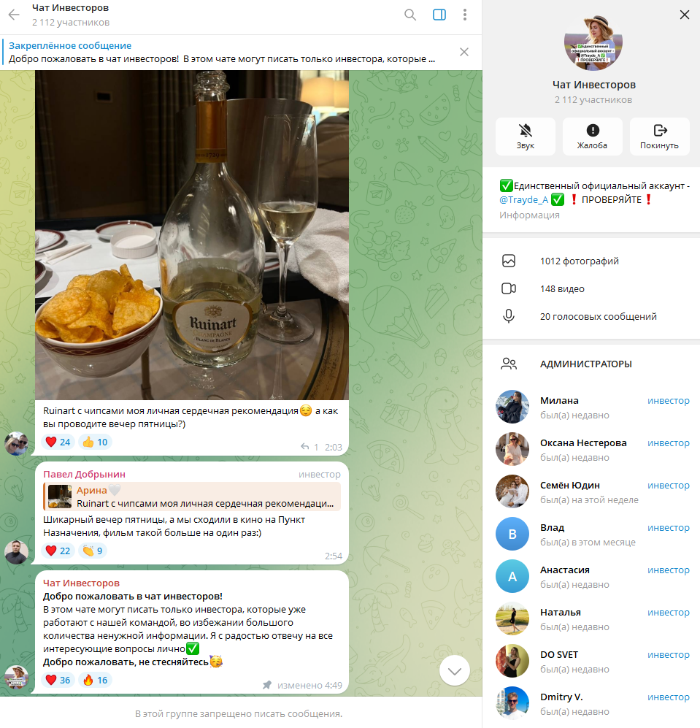Image resolution: width=700 pixels, height=728 pixels.
Task: Open Ruinart champagne photo
Action: point(192,235)
